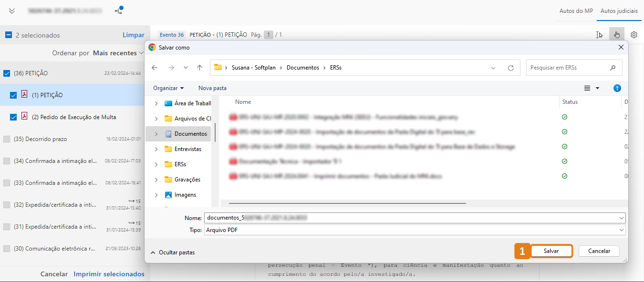Viewport: 644px width, 282px height.
Task: Switch to the Autos do MP tab
Action: click(x=576, y=11)
